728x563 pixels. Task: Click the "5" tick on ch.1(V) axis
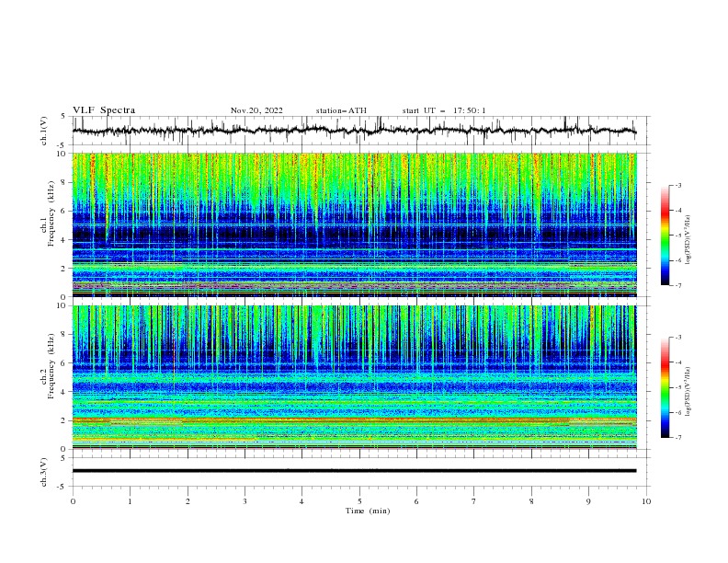pyautogui.click(x=63, y=117)
